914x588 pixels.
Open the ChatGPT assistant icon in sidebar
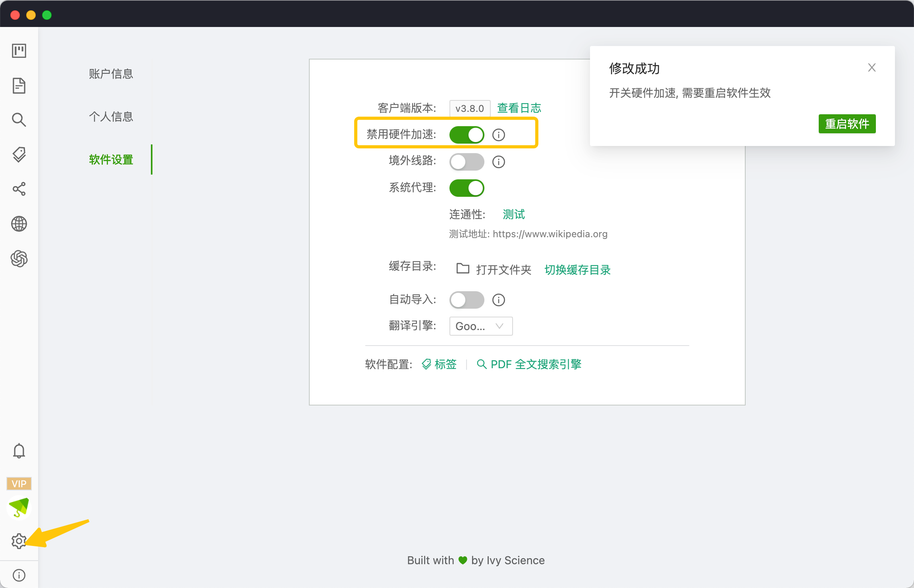click(x=19, y=259)
